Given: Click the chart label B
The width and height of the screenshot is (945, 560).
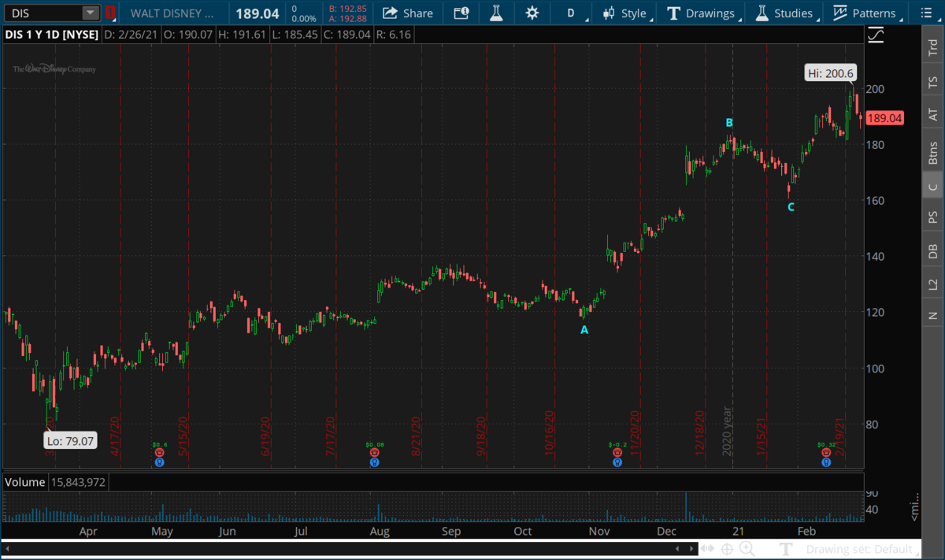Looking at the screenshot, I should coord(729,122).
